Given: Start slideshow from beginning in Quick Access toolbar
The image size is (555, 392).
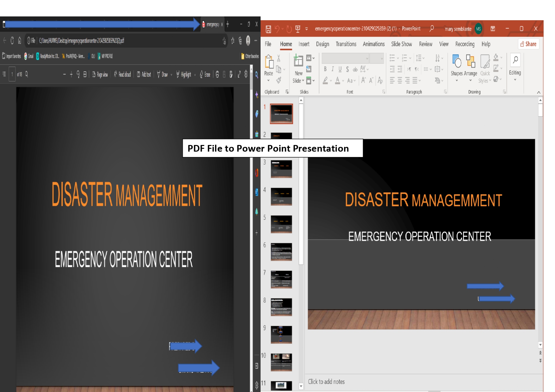Looking at the screenshot, I should click(x=298, y=29).
